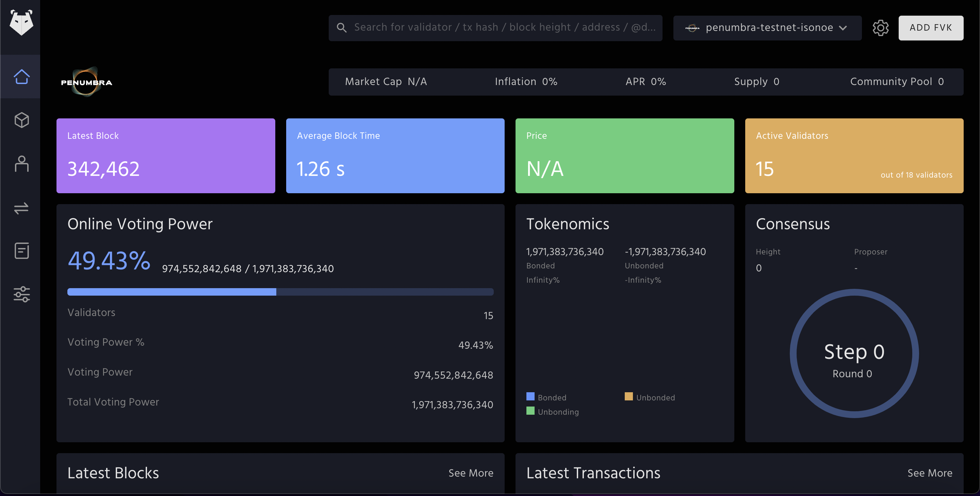980x496 pixels.
Task: Click the search magnifier icon
Action: coord(341,28)
